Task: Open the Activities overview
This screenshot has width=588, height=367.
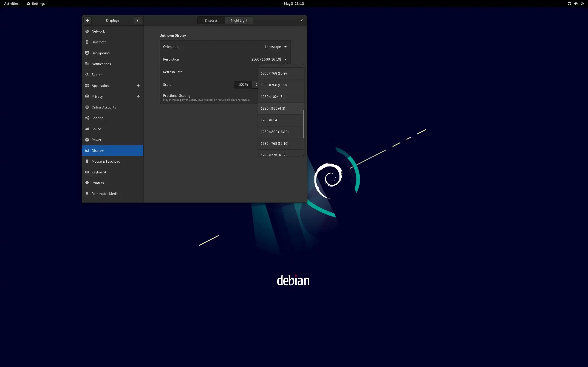Action: (11, 4)
